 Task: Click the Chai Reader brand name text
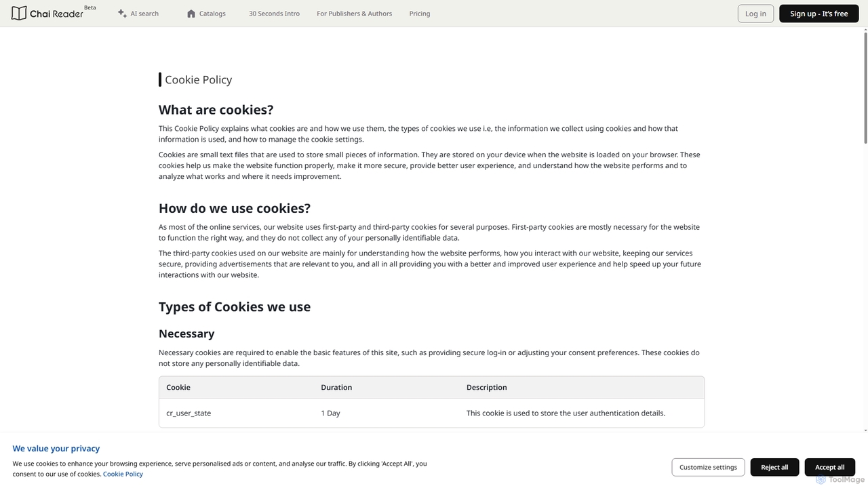click(56, 14)
